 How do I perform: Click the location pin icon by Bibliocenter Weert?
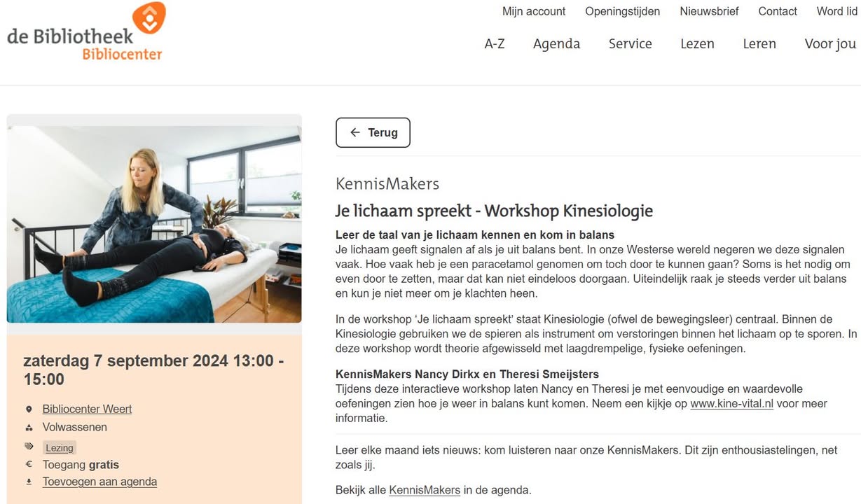coord(29,409)
